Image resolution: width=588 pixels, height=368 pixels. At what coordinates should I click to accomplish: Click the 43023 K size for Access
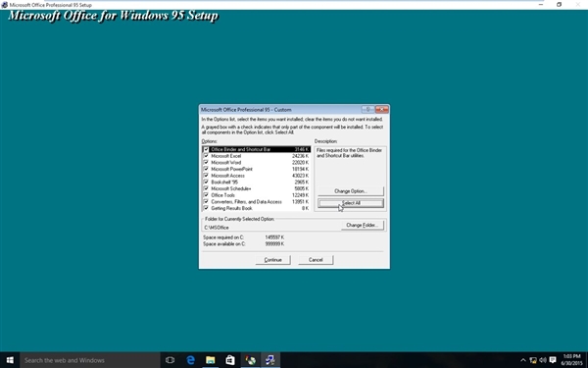tap(301, 176)
